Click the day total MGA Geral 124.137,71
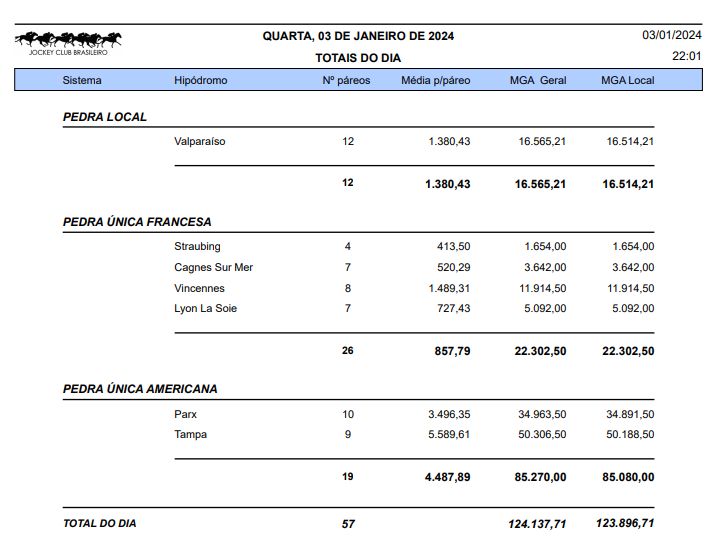This screenshot has height=558, width=723. (537, 524)
